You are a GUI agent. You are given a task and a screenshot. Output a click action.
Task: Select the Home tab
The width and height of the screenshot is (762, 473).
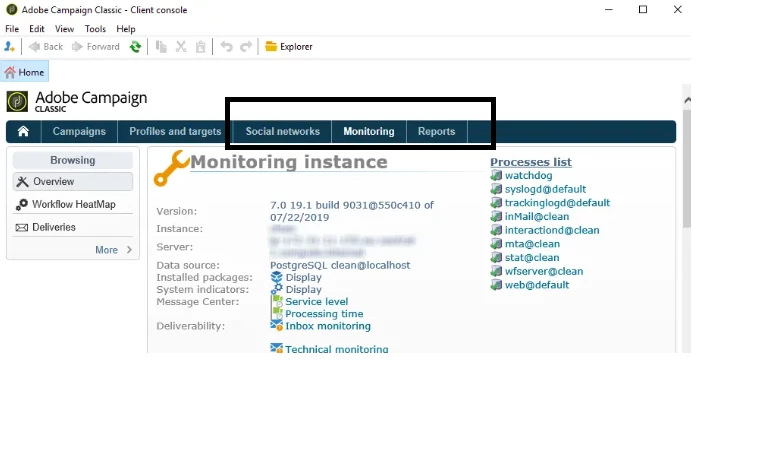(x=24, y=72)
